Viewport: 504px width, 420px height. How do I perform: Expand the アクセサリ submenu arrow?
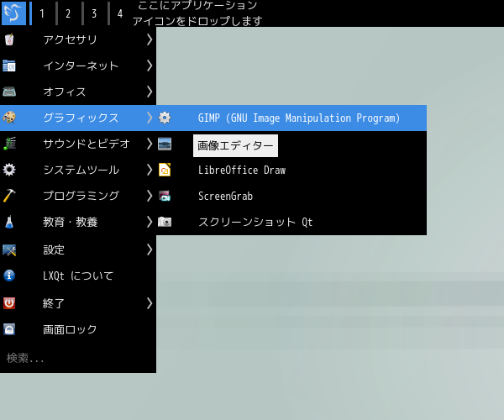click(x=150, y=39)
